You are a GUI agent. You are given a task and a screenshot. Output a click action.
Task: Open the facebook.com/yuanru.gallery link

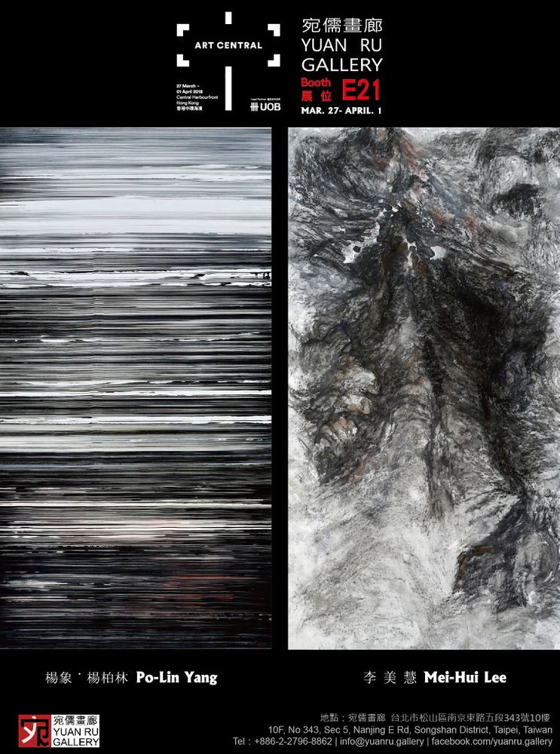coord(491,741)
